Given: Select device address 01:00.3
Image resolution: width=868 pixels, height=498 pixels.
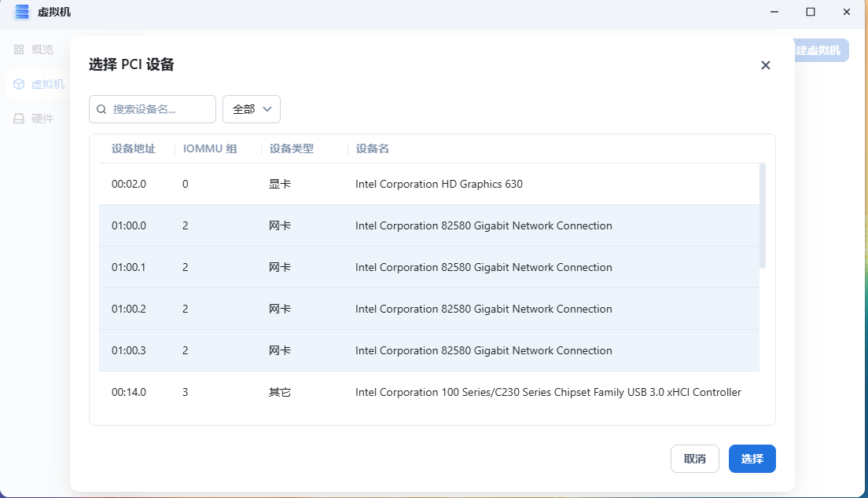Looking at the screenshot, I should coord(129,350).
